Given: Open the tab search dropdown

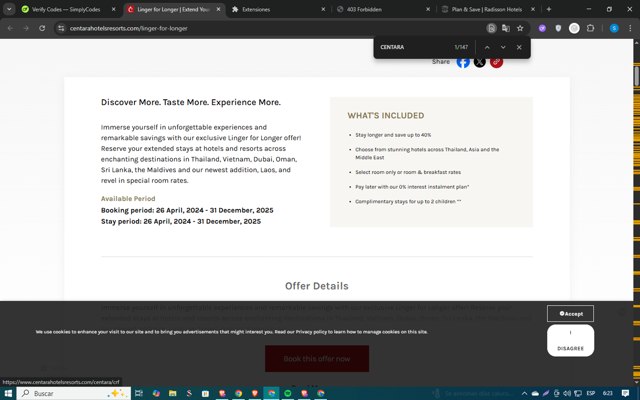Looking at the screenshot, I should (x=9, y=9).
